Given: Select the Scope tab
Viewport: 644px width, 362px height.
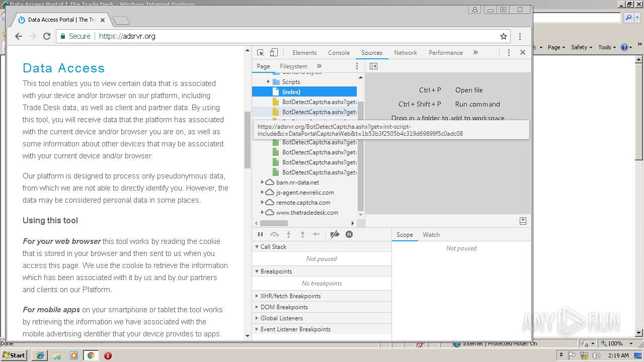Looking at the screenshot, I should 405,235.
